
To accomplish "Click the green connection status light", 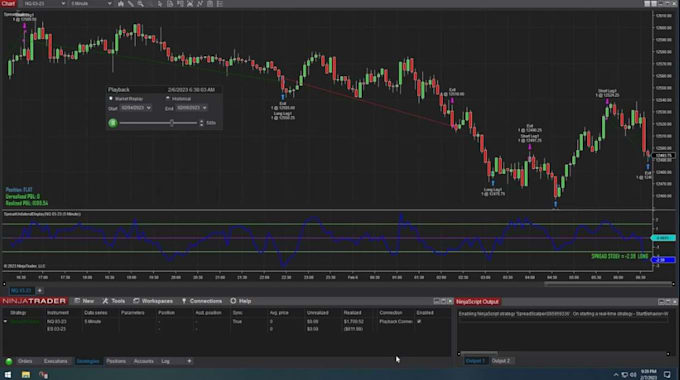I will [9, 361].
